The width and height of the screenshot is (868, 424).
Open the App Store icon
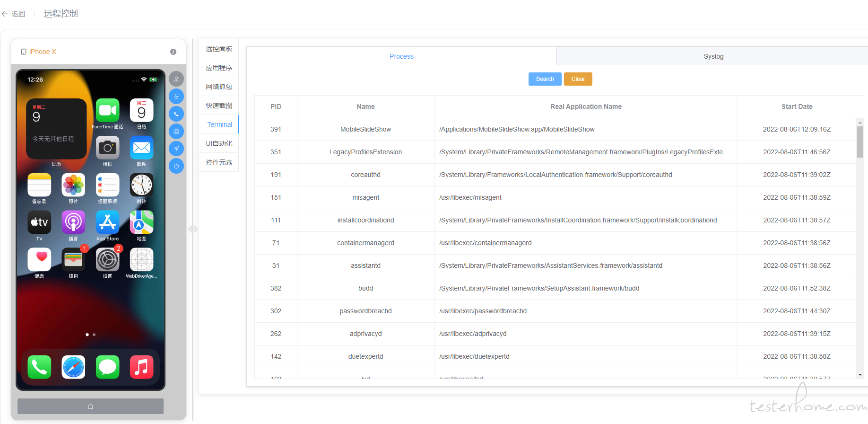point(107,222)
